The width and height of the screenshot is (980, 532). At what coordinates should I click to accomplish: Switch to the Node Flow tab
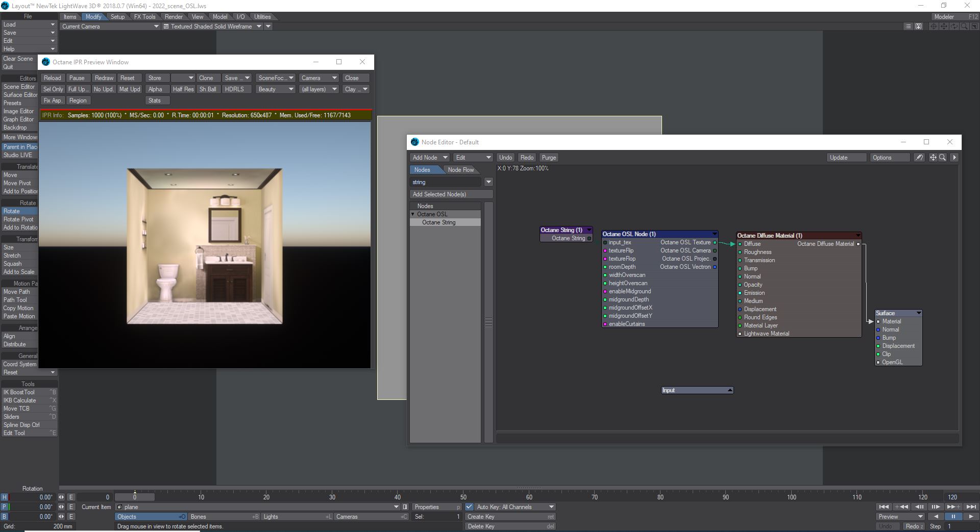coord(460,170)
